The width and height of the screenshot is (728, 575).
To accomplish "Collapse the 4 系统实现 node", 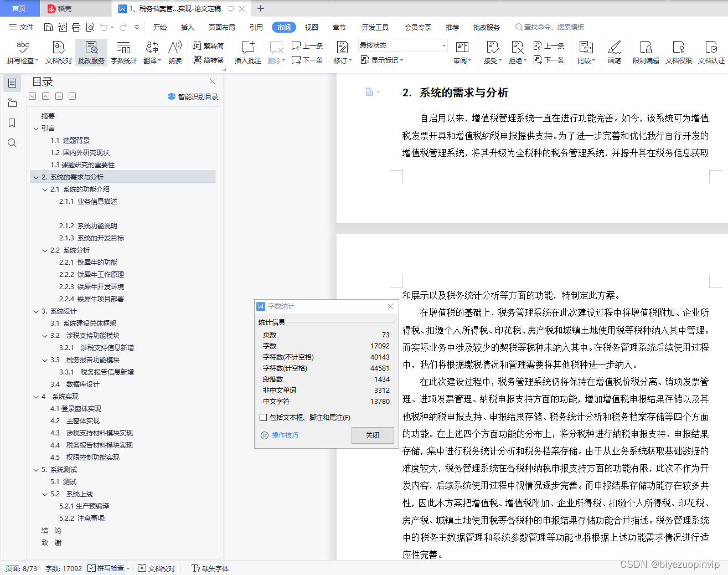I will [x=36, y=397].
